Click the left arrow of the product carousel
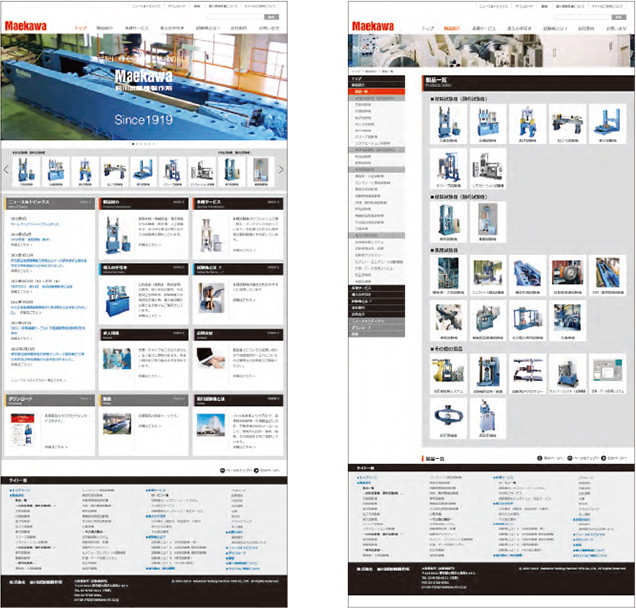636x608 pixels. click(6, 170)
